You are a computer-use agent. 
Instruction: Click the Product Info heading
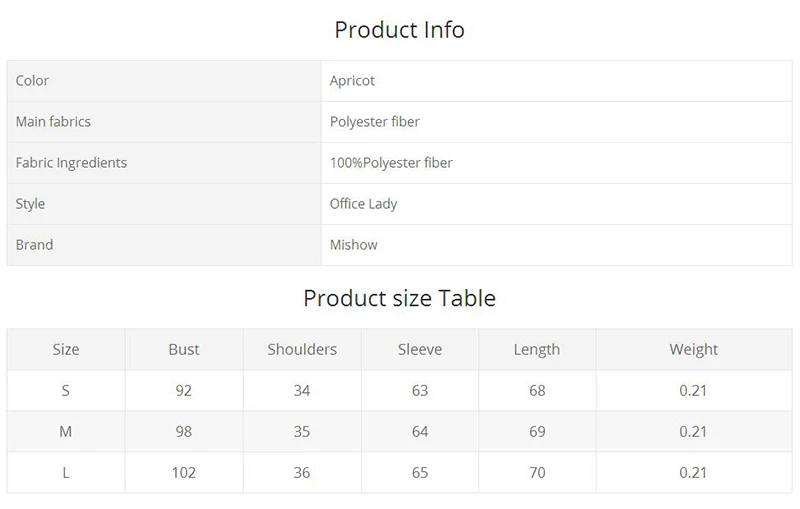[399, 30]
